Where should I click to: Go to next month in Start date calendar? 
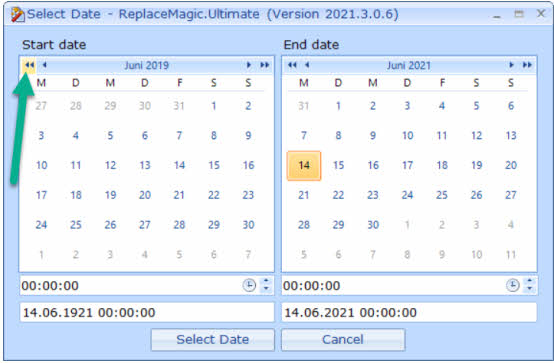248,65
